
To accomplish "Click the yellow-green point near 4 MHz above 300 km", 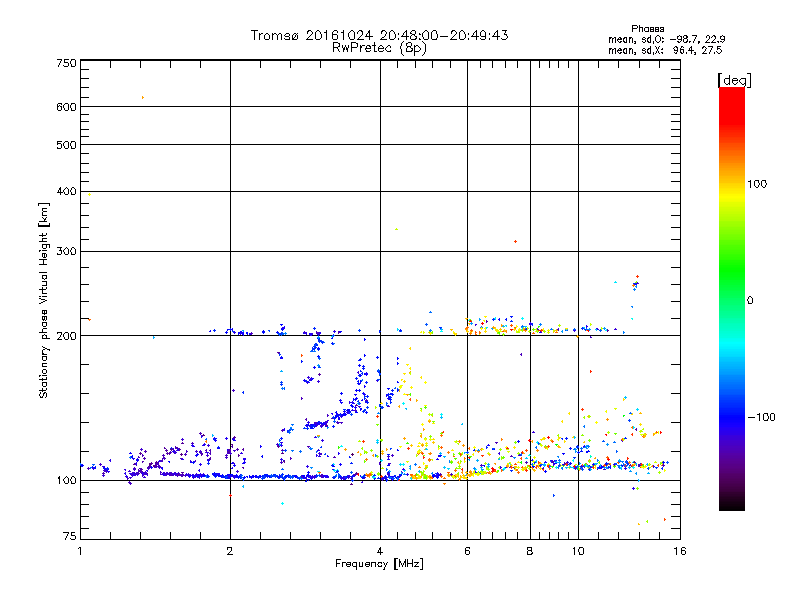I will point(396,230).
